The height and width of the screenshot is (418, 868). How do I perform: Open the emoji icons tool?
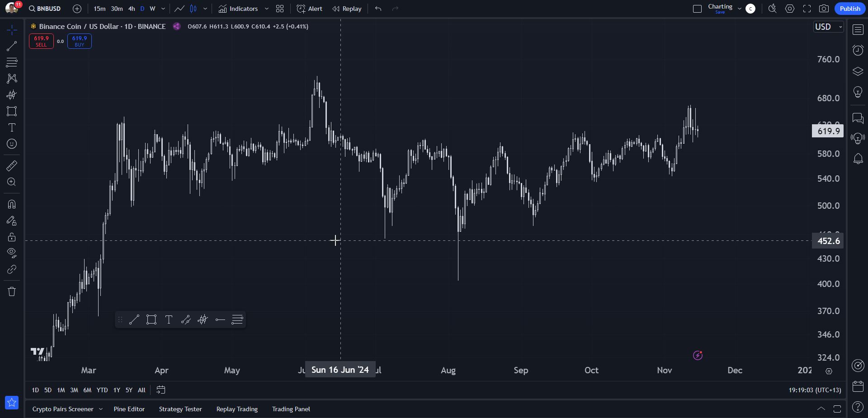coord(12,144)
